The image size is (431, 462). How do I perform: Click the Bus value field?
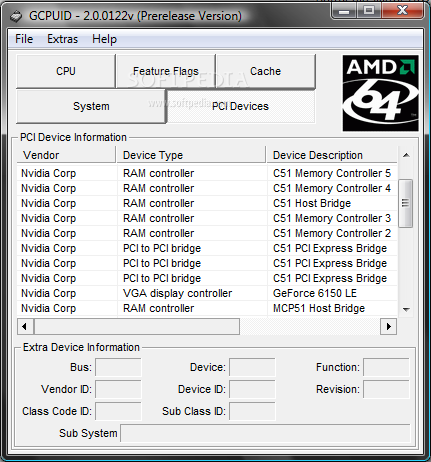click(118, 367)
